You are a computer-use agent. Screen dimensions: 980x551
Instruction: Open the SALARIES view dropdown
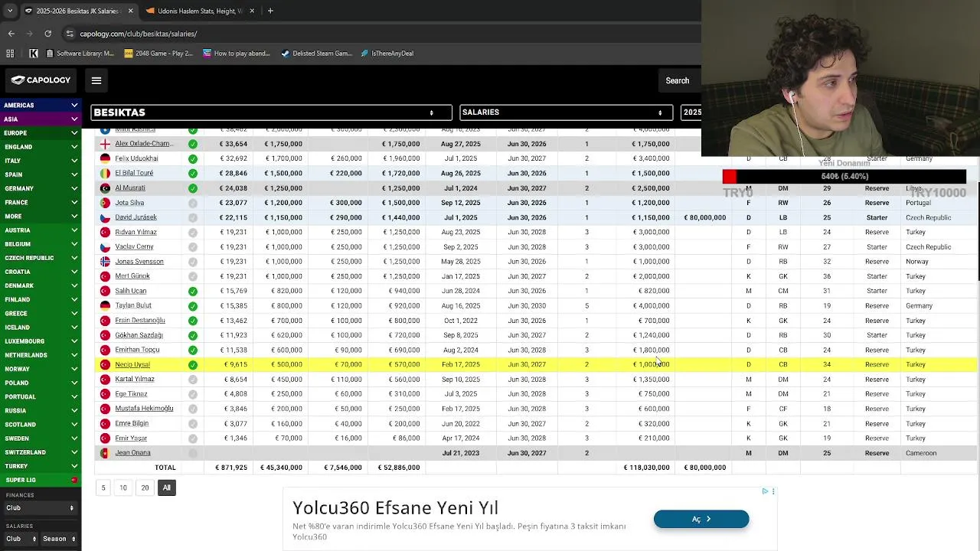click(x=567, y=112)
